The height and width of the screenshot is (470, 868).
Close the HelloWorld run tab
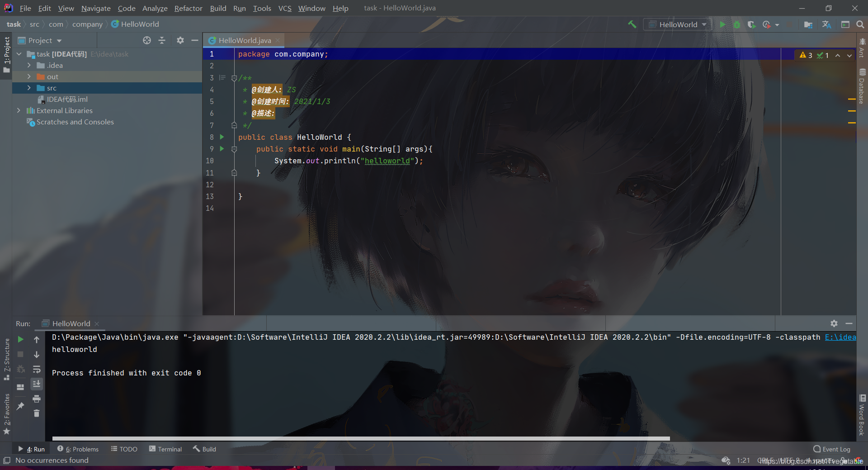pos(97,324)
